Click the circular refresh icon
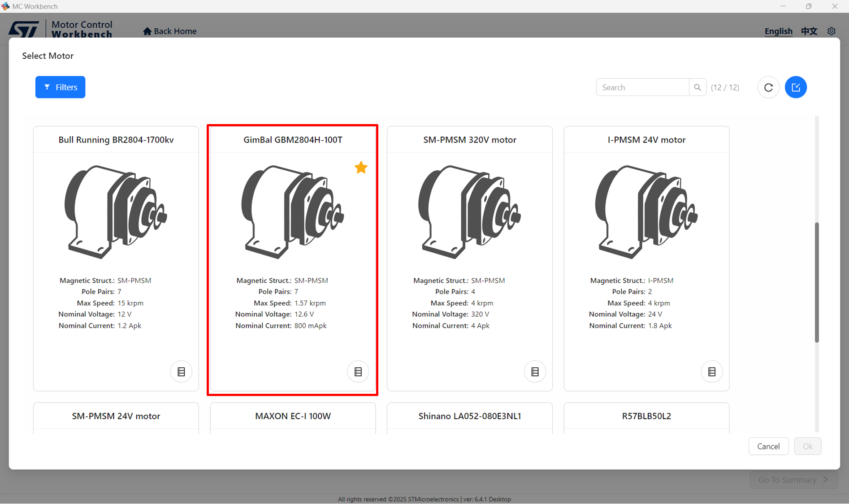The width and height of the screenshot is (849, 504). coord(768,87)
